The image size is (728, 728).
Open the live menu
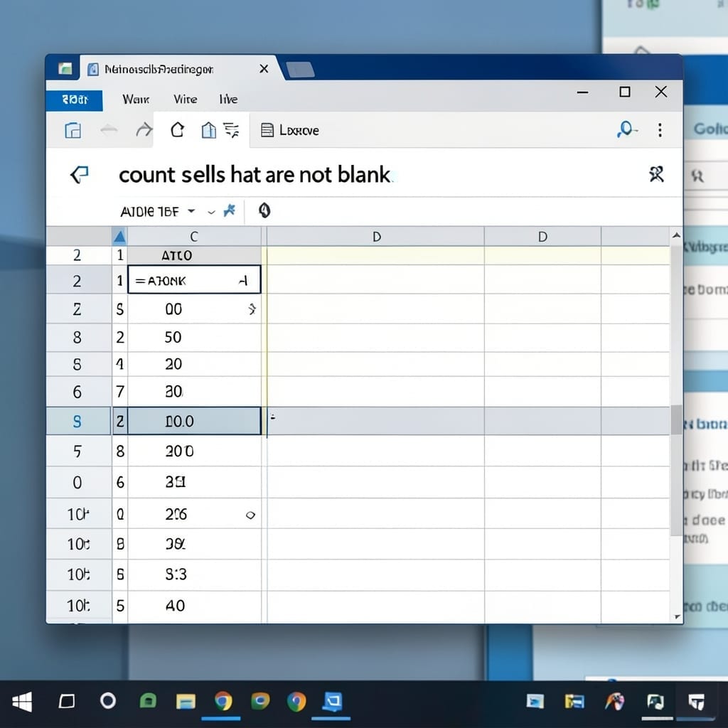(228, 100)
